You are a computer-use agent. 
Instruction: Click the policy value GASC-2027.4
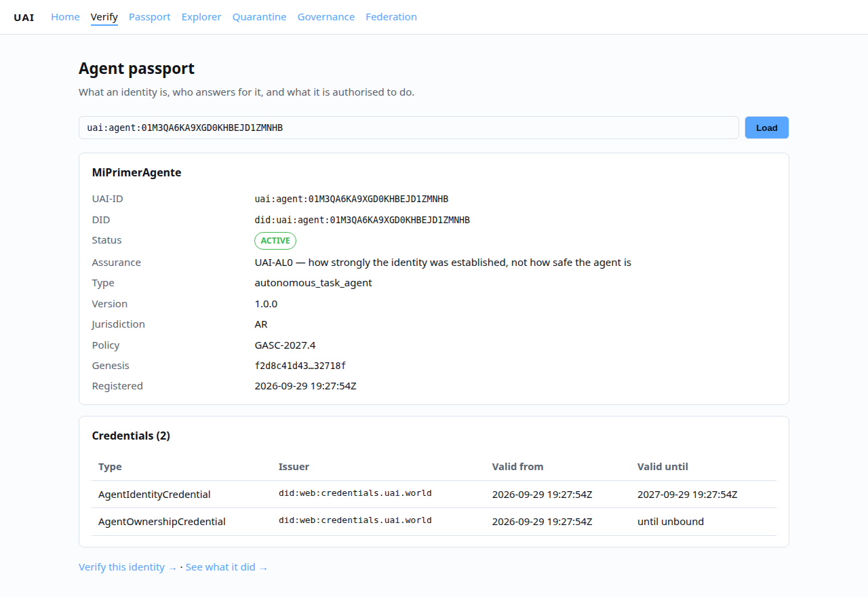tap(285, 345)
